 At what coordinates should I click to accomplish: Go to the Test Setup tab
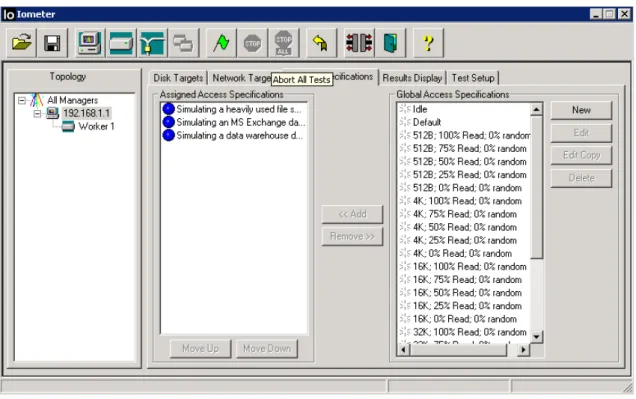coord(473,78)
